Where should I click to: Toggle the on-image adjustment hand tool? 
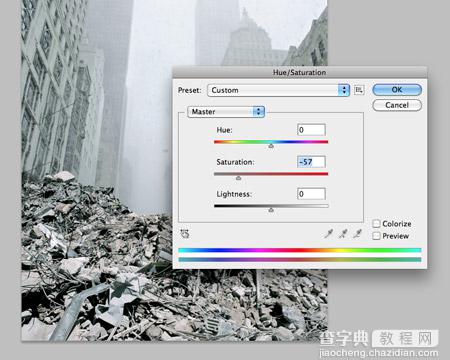(x=185, y=234)
